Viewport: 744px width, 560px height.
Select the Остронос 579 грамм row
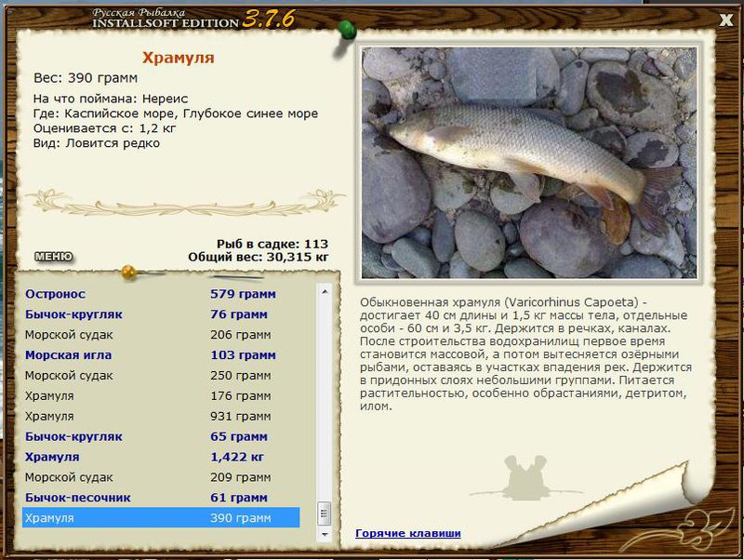(x=161, y=294)
